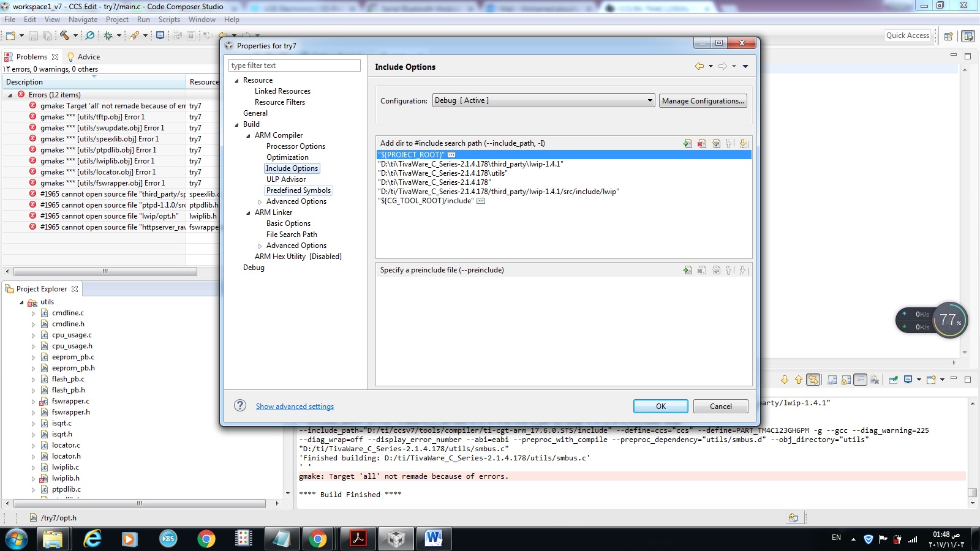Edit the selected include path entry
The image size is (980, 551).
pyautogui.click(x=716, y=143)
